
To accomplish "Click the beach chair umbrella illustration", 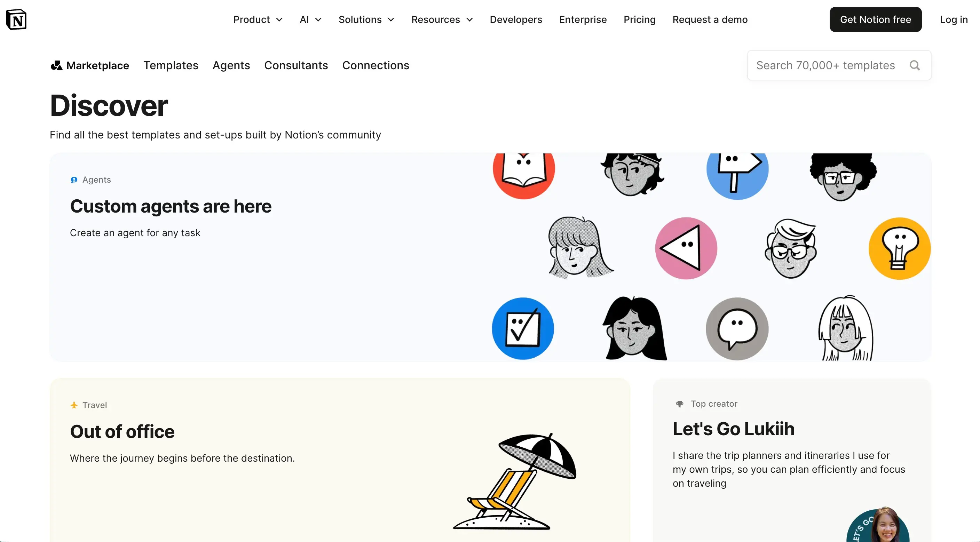I will (514, 481).
